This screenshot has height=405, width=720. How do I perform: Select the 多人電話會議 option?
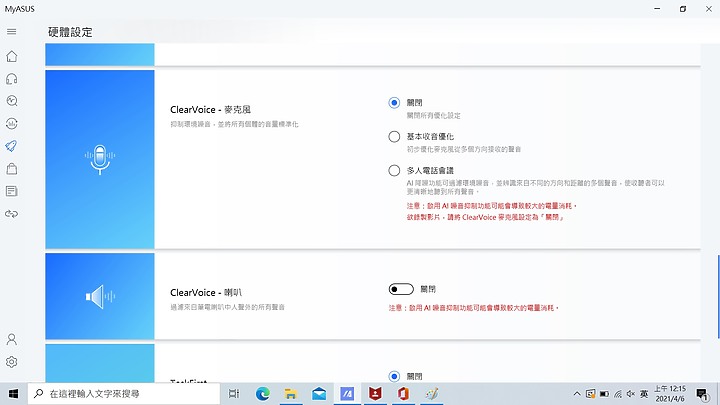[394, 170]
